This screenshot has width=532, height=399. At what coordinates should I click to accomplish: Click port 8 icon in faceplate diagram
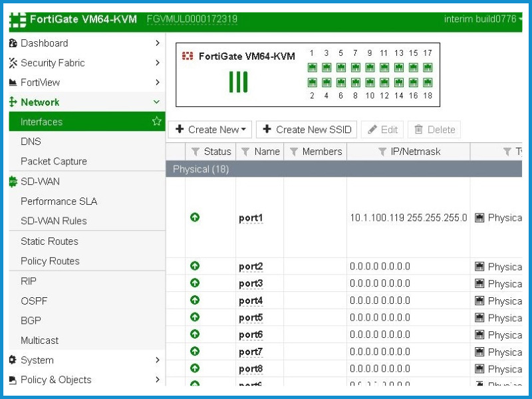pos(356,82)
